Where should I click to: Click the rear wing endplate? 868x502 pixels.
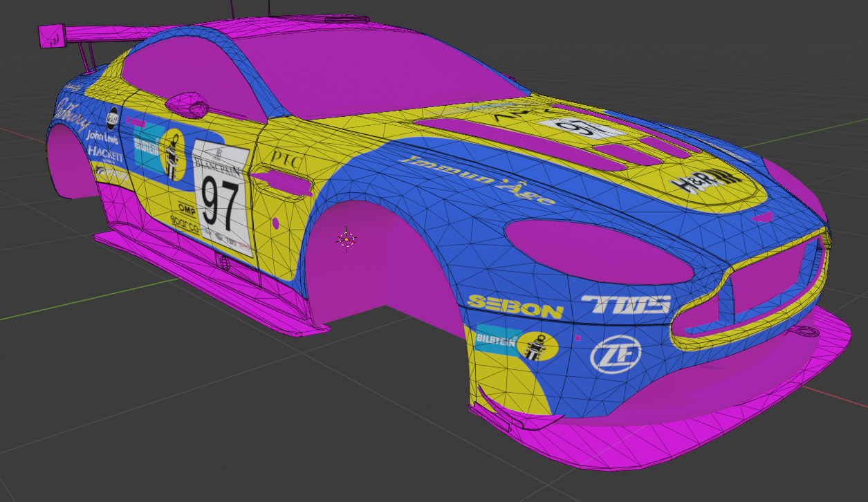52,36
